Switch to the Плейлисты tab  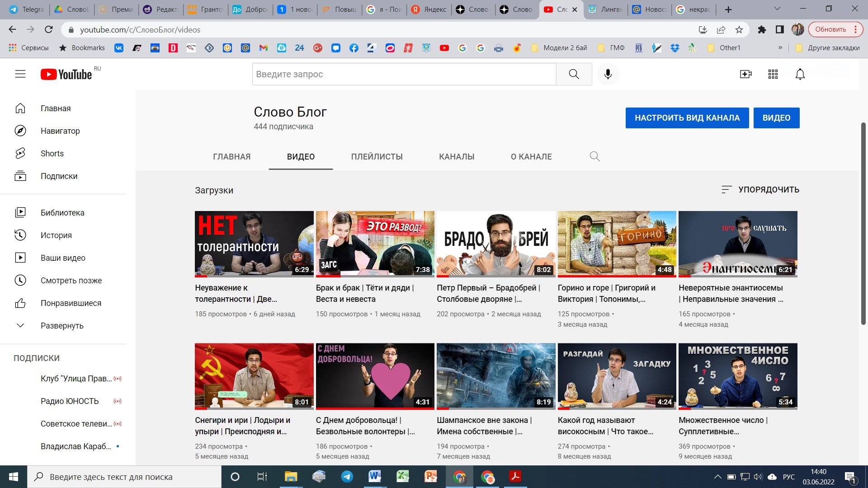377,157
